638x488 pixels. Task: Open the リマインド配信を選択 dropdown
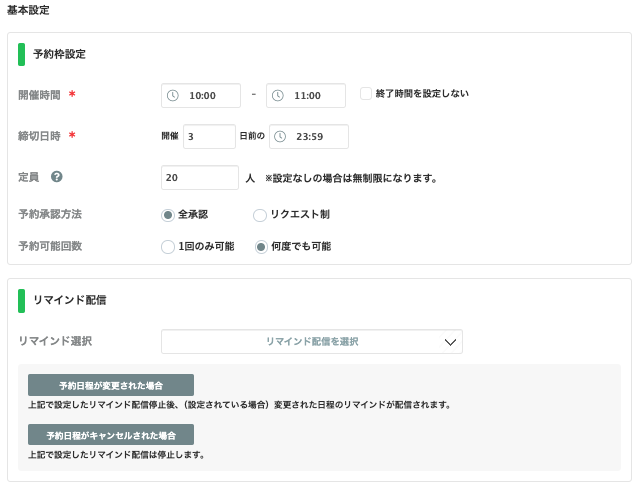[311, 342]
